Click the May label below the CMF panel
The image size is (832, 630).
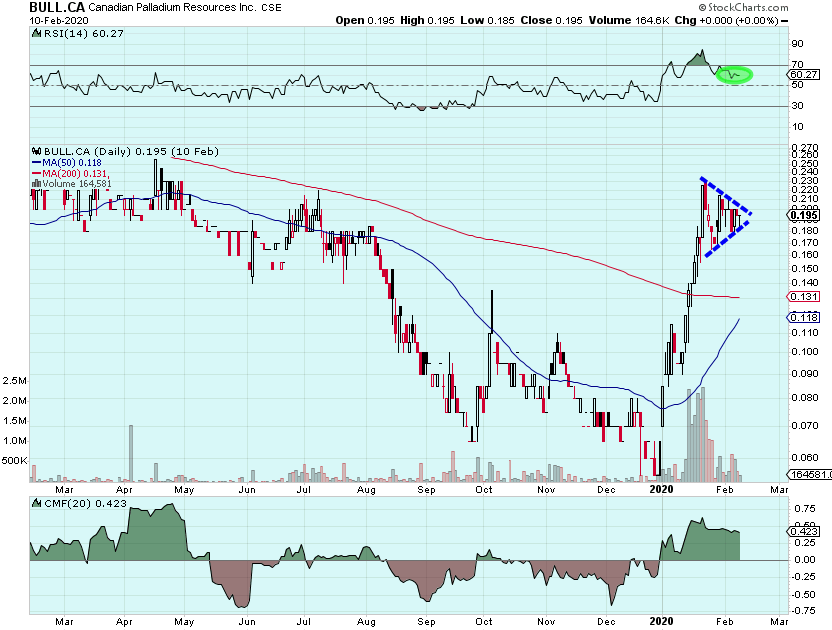pyautogui.click(x=184, y=622)
